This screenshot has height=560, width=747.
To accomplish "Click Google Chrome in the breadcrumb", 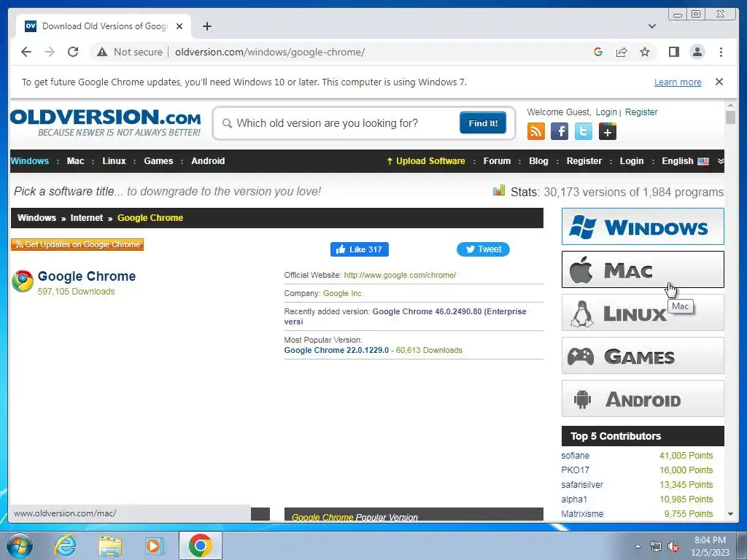I will pos(150,217).
